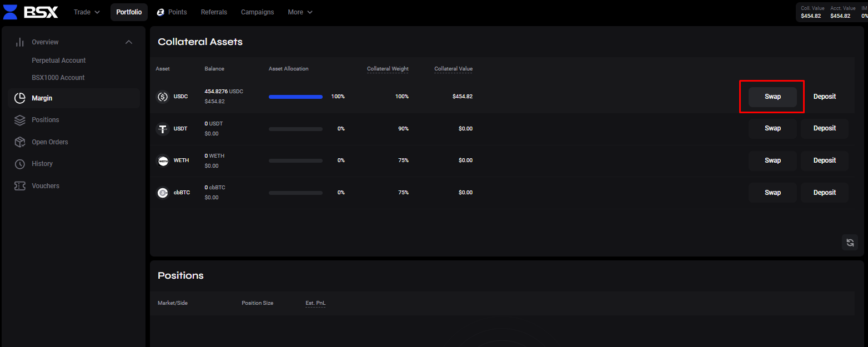Open the Campaigns page
Screen dimensions: 868x347
click(257, 12)
